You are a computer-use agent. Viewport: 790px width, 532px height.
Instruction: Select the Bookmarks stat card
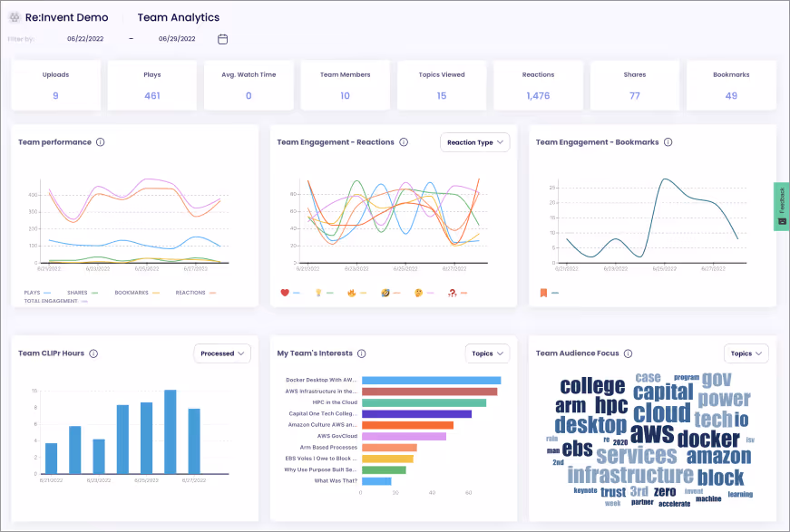click(x=731, y=85)
